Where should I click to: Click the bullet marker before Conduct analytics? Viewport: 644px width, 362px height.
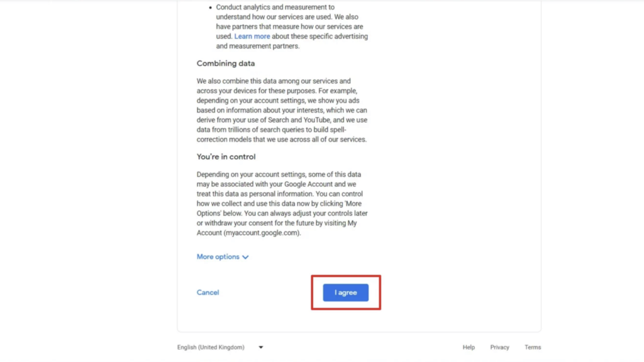tap(210, 8)
